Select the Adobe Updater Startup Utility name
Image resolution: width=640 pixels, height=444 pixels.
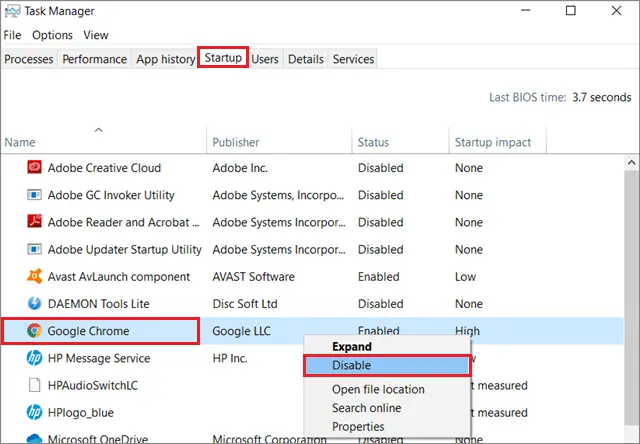tap(124, 249)
